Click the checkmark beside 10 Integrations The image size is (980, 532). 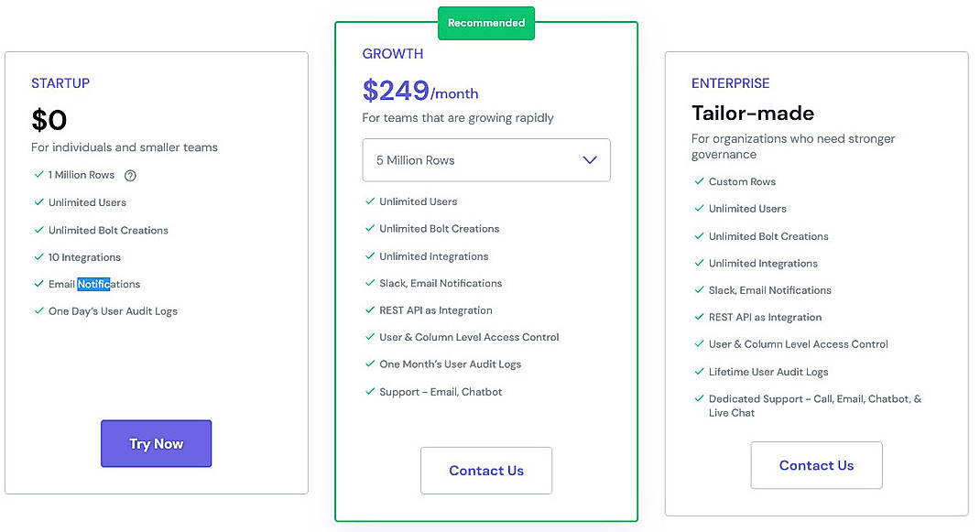coord(39,257)
